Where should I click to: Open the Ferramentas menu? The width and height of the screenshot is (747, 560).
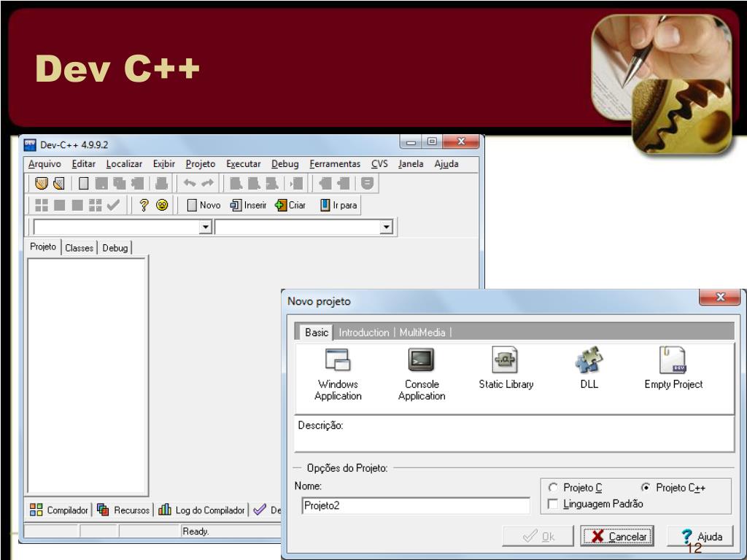coord(335,164)
